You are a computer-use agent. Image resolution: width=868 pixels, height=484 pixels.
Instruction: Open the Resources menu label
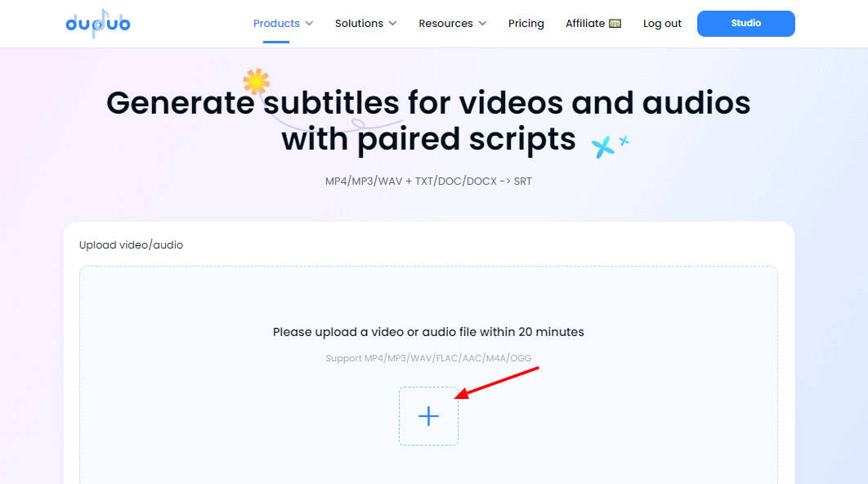(x=445, y=23)
